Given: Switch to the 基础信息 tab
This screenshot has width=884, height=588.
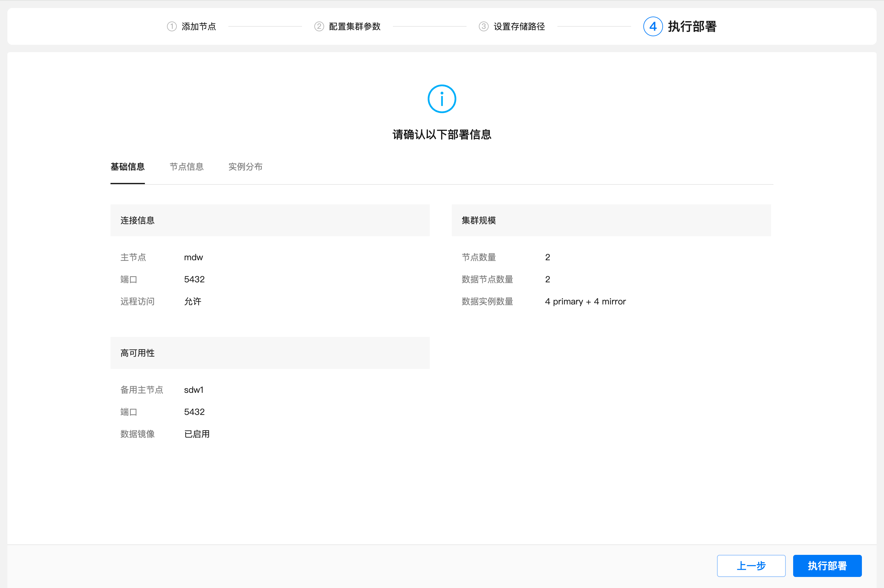Looking at the screenshot, I should click(x=127, y=167).
